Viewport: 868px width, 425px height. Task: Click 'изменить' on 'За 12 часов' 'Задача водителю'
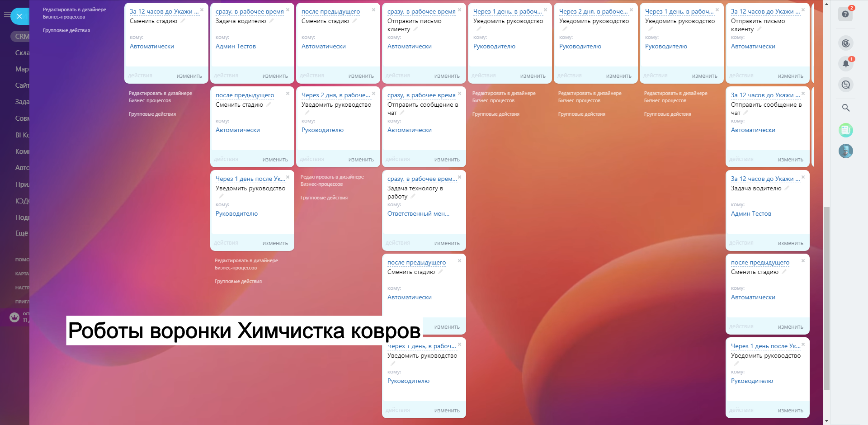point(790,243)
